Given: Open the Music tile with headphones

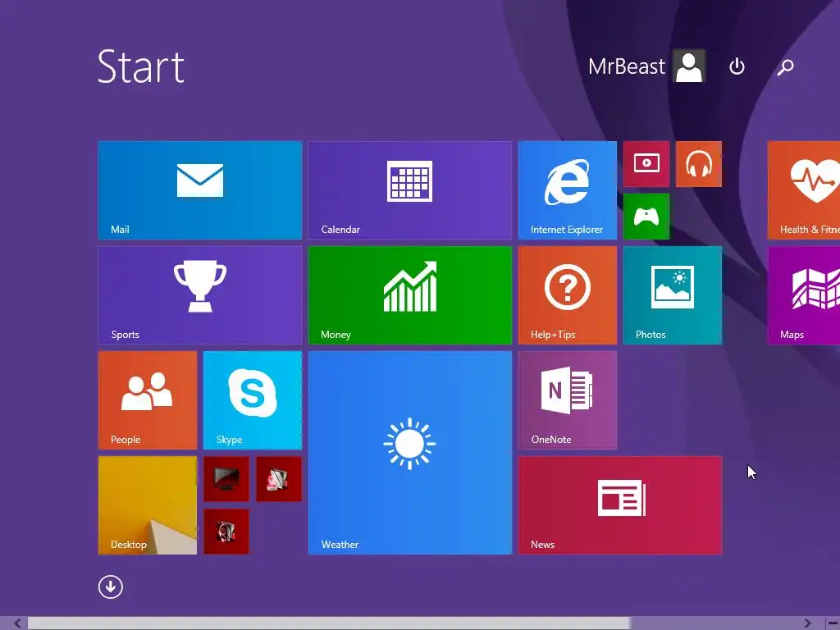Looking at the screenshot, I should coord(699,164).
